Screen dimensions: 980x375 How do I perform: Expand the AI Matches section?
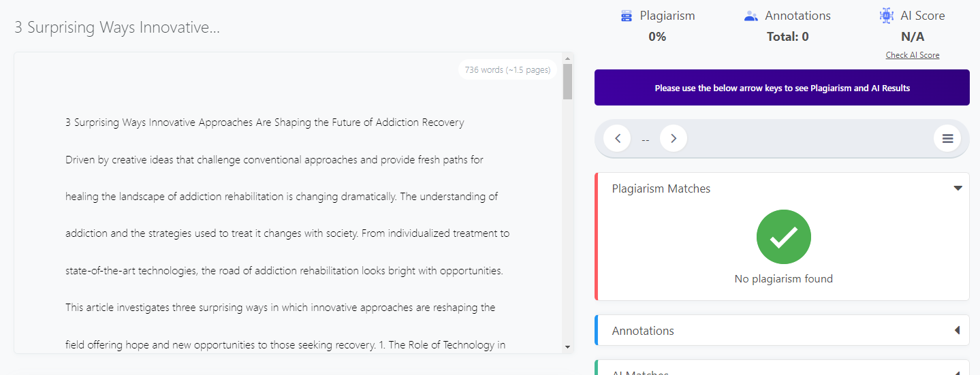pyautogui.click(x=782, y=368)
